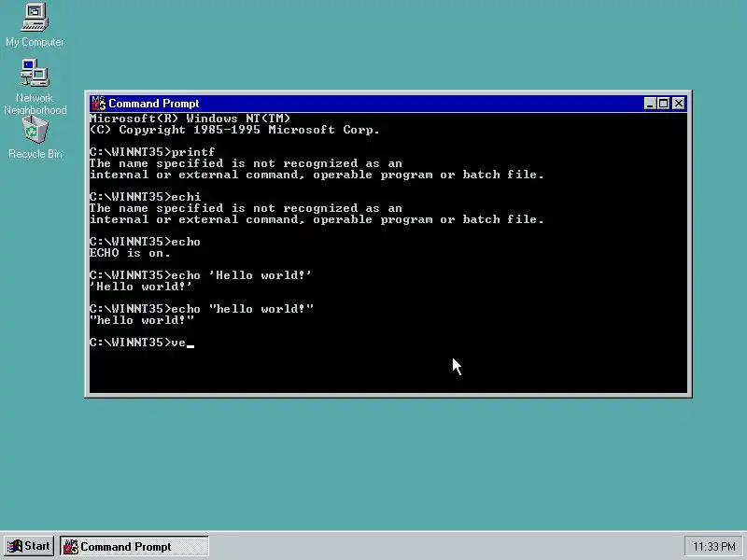
Task: Click the current "C:\WINNT35>ve" prompt line
Action: 142,343
